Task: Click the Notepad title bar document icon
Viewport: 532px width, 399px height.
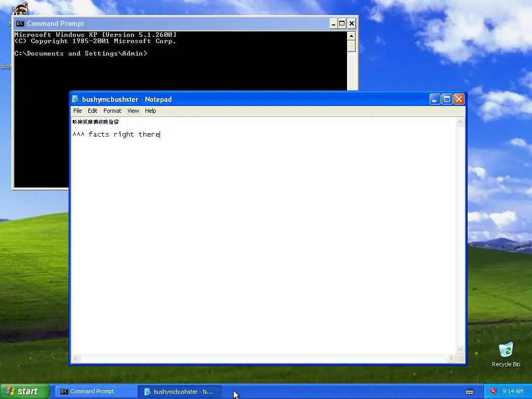Action: click(x=76, y=99)
